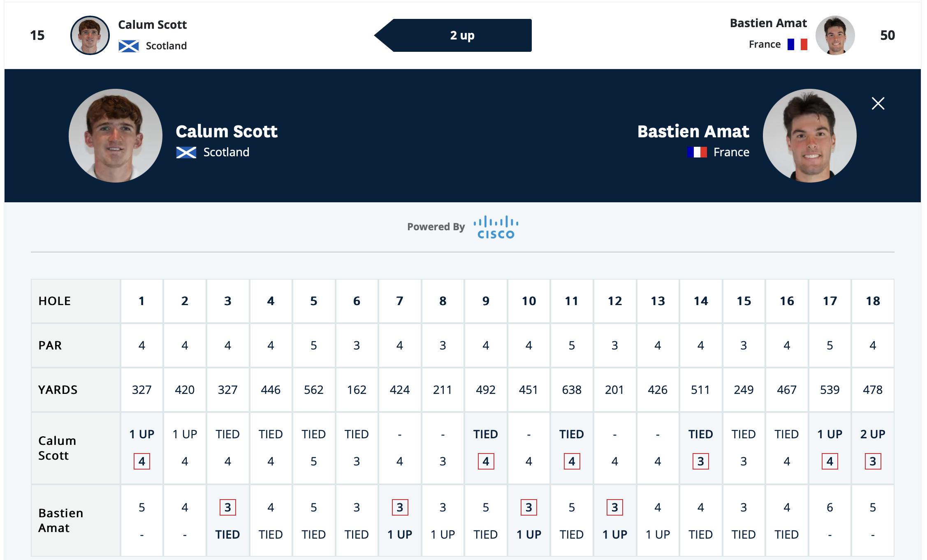Click Bastien Amat's large portrait photo
The image size is (927, 560).
(809, 136)
